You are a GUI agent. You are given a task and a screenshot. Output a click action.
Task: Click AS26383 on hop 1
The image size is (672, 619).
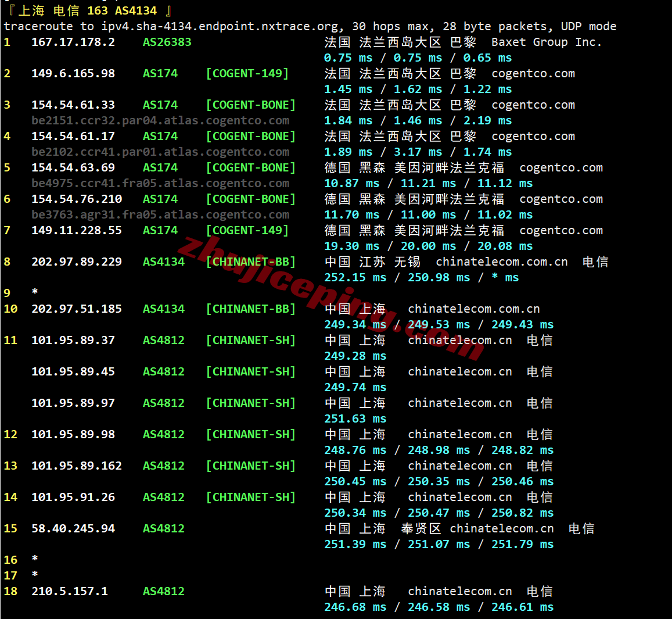tap(167, 42)
